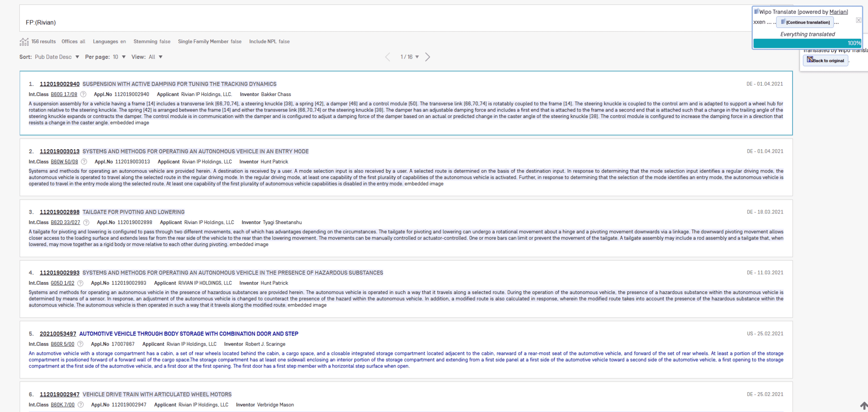Open help for class B60W 50/08
Screen dimensions: 868x412
point(84,162)
